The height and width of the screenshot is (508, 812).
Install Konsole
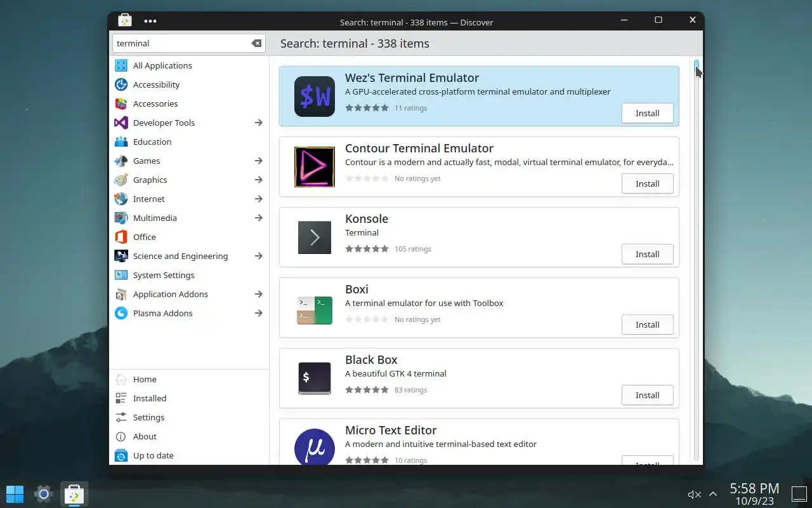647,254
